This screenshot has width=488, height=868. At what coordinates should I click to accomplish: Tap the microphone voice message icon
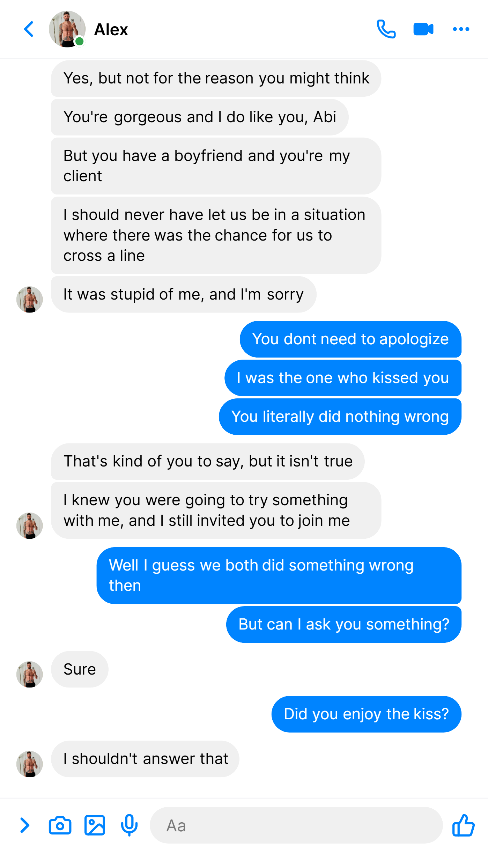pyautogui.click(x=129, y=825)
